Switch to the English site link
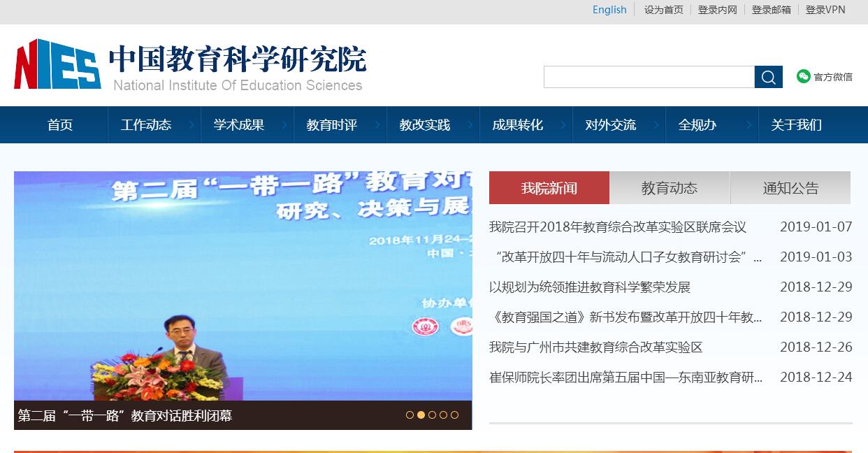868x453 pixels. point(609,10)
